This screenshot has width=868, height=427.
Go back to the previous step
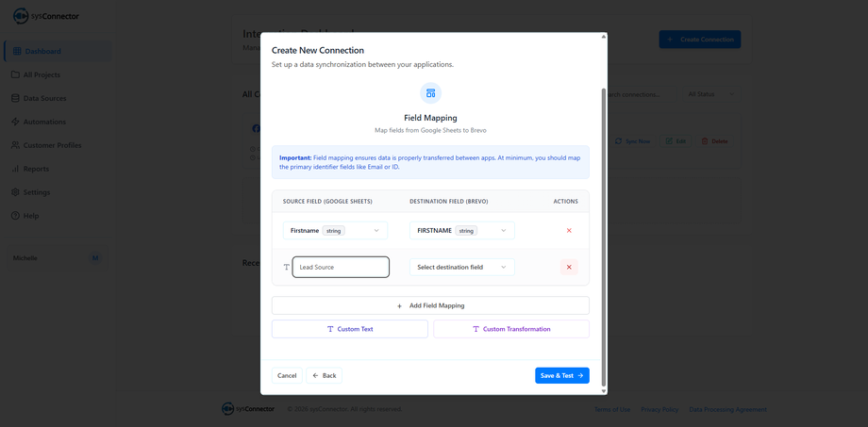click(324, 375)
